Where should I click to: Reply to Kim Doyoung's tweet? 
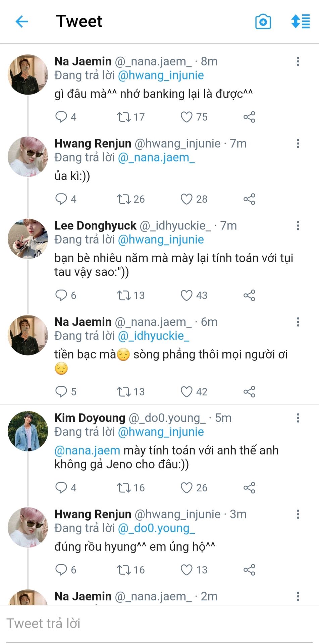coord(61,488)
